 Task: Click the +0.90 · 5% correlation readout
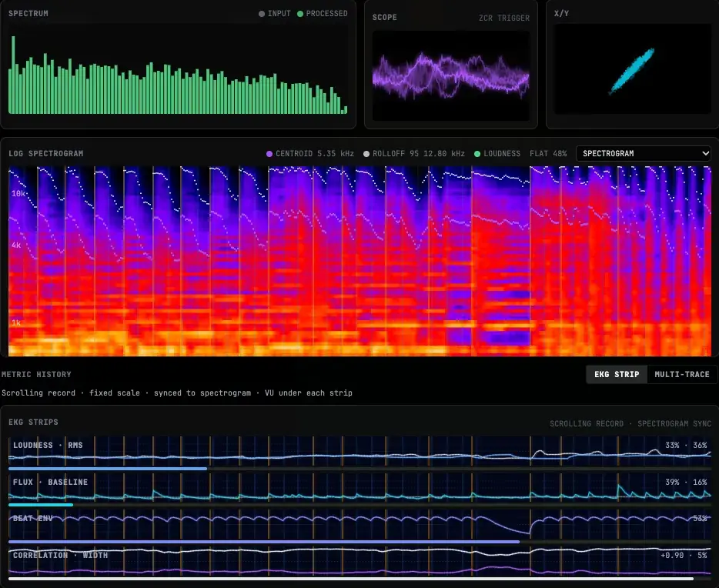click(x=684, y=555)
